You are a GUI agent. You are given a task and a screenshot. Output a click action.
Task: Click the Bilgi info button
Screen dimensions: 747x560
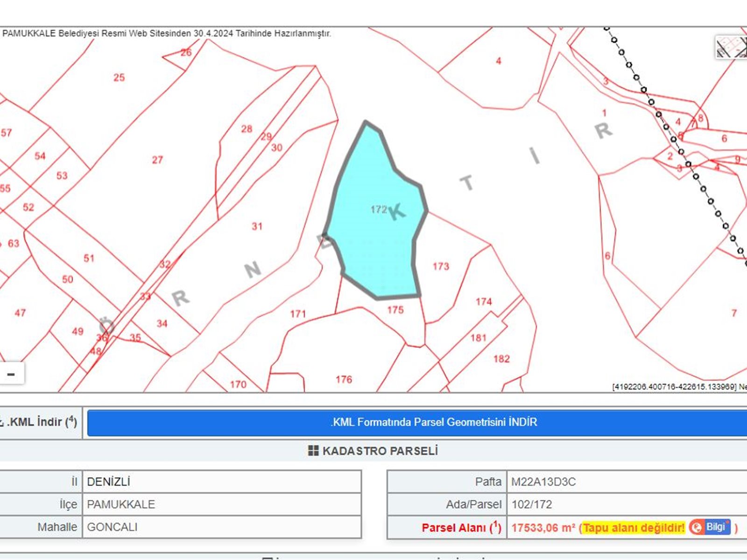tap(715, 527)
